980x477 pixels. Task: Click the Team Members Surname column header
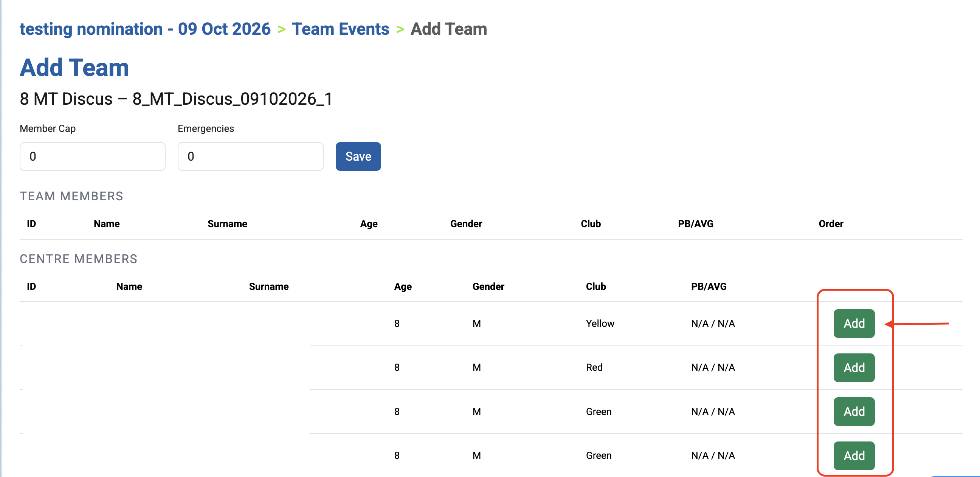[227, 224]
